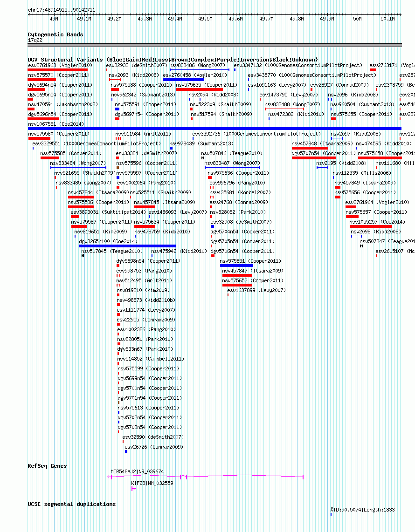Click nsv575651 (Cooper2011) blue gain bar
The height and width of the screenshot is (532, 415).
click(x=236, y=266)
